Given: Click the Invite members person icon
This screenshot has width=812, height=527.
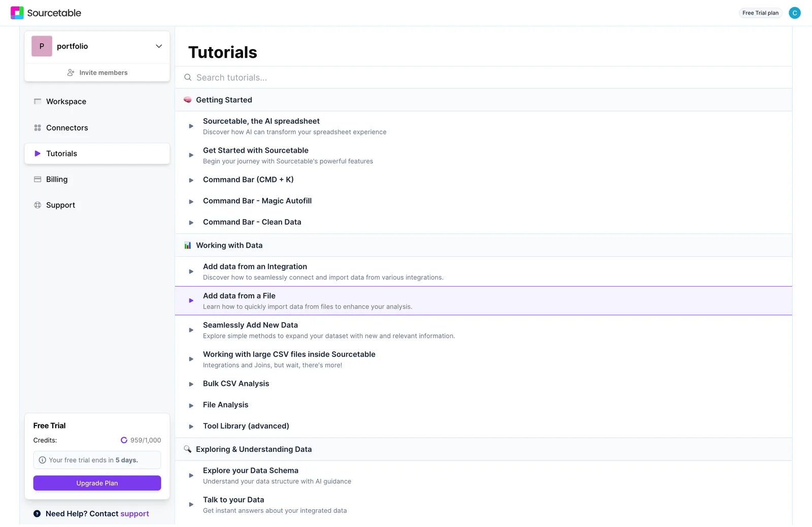Looking at the screenshot, I should [x=71, y=73].
